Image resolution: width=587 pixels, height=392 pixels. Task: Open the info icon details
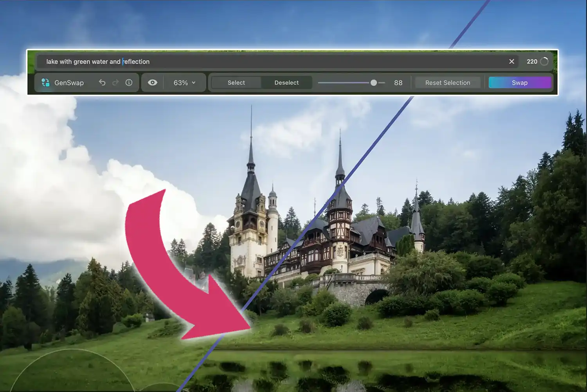(x=129, y=83)
